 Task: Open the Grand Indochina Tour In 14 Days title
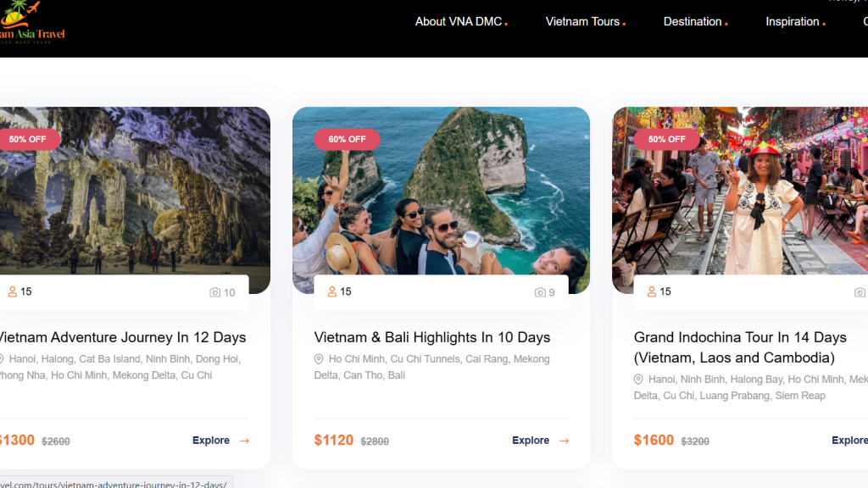[740, 347]
